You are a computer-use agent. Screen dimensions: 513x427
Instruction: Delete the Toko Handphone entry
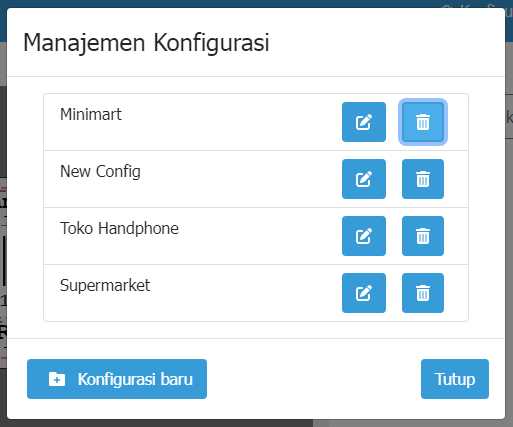(x=423, y=236)
